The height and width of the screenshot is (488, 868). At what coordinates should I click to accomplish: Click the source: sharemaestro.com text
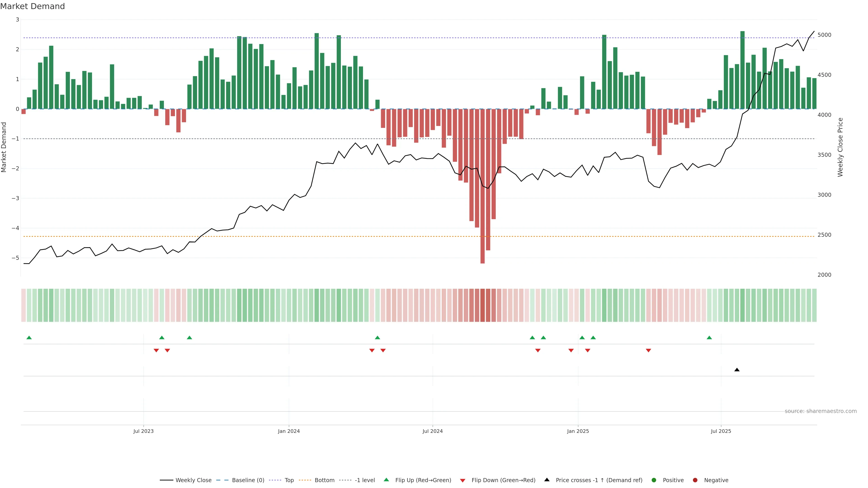click(821, 411)
